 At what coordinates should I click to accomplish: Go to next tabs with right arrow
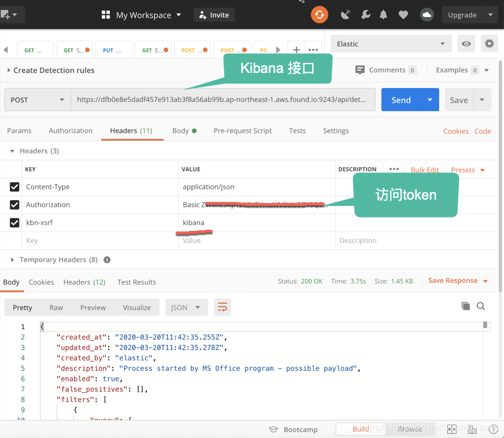(x=279, y=50)
